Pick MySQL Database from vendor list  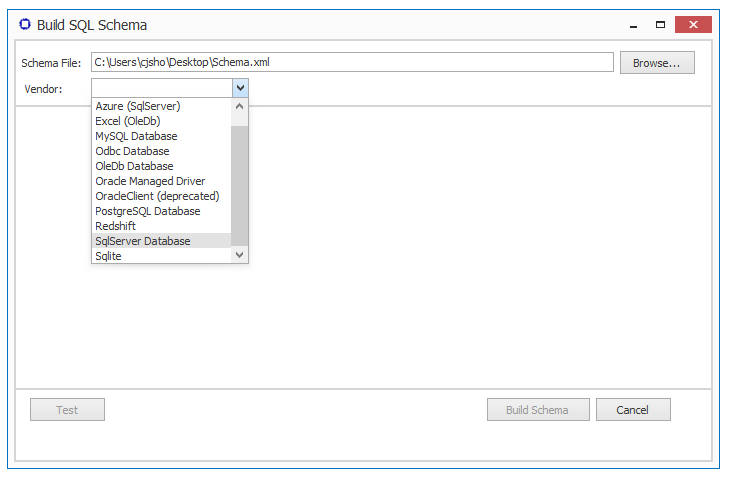click(x=161, y=136)
